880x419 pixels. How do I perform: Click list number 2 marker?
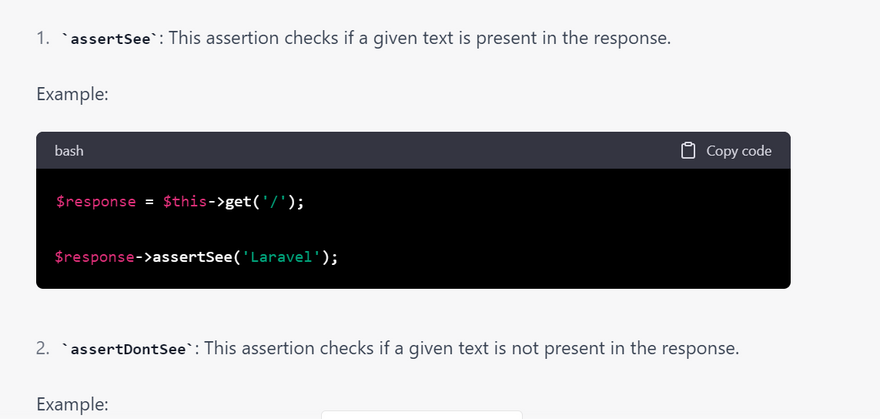click(x=42, y=349)
